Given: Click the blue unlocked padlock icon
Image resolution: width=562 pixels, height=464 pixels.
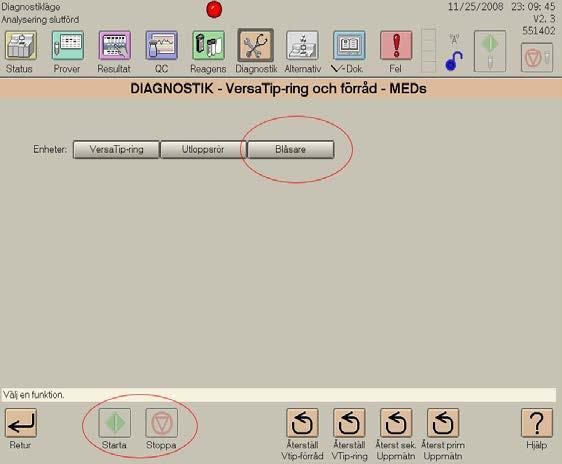Looking at the screenshot, I should [454, 61].
